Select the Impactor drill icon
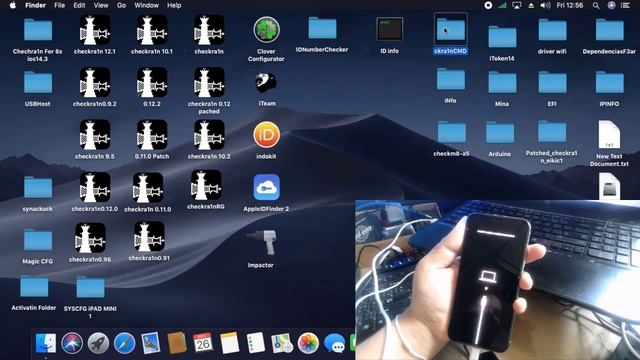Image resolution: width=640 pixels, height=360 pixels. (261, 242)
